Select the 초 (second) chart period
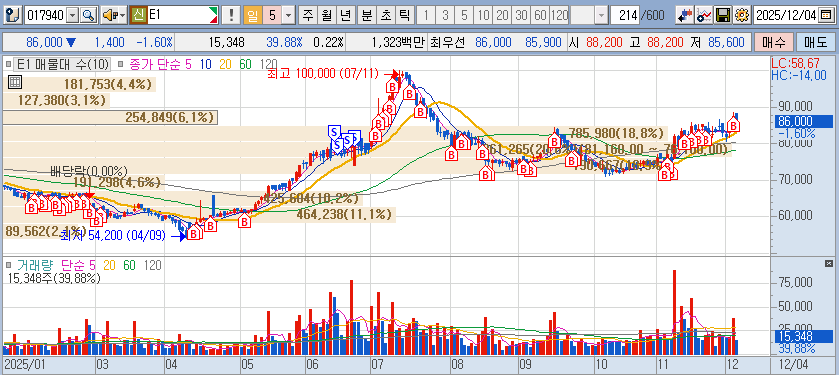Screen dimensions: 839x375 click(x=385, y=15)
